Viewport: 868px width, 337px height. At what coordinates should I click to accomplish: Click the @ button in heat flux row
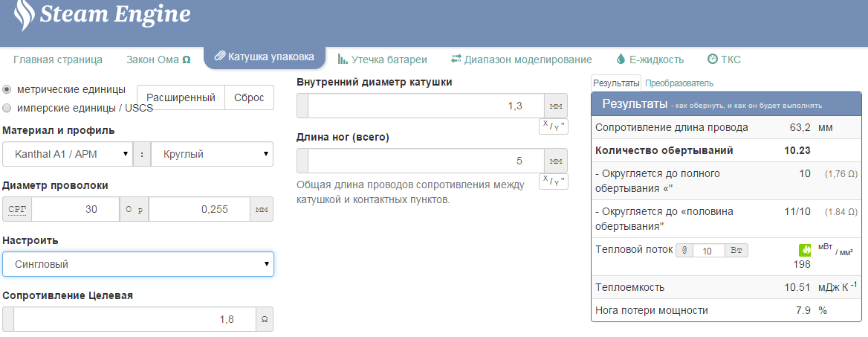(684, 251)
